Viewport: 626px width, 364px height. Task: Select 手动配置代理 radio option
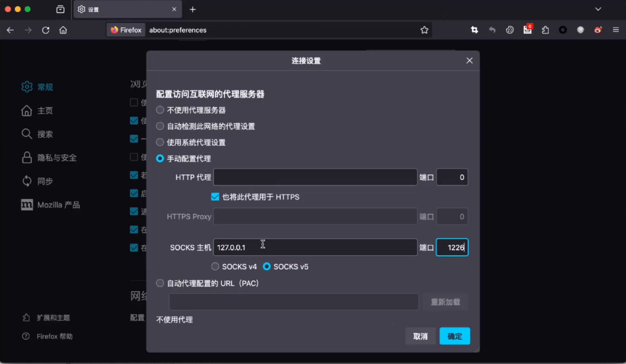tap(160, 158)
